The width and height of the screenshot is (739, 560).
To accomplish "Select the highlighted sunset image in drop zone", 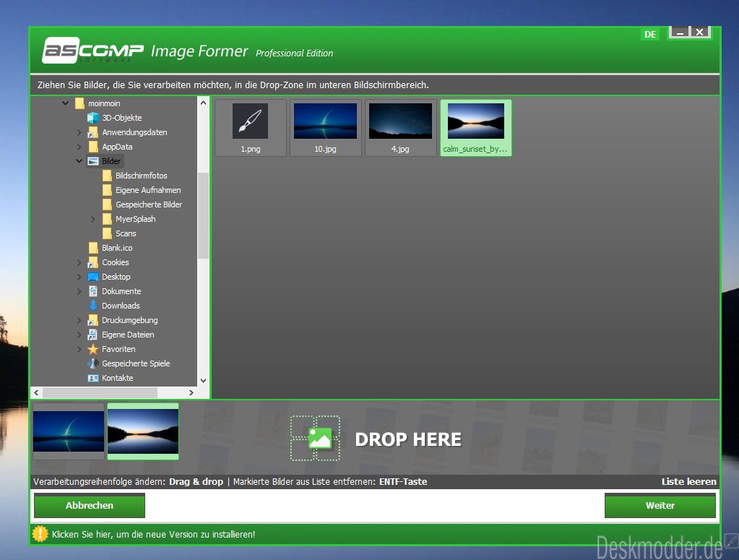I will [143, 431].
